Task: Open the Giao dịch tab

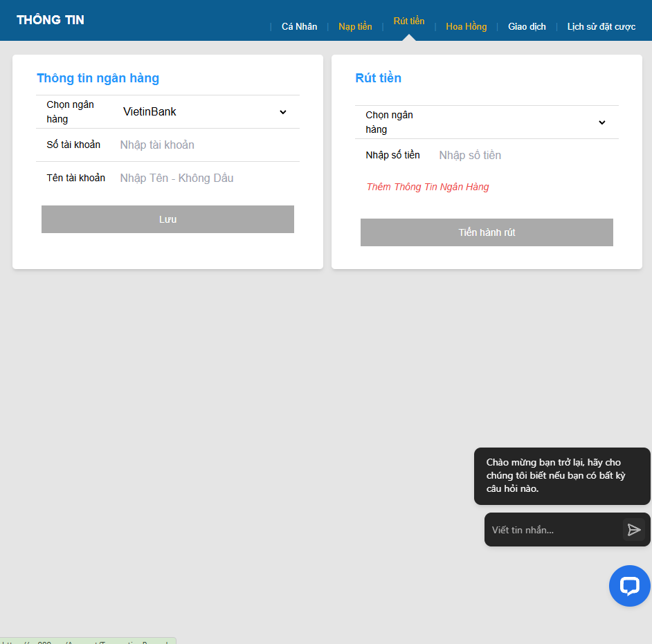Action: pyautogui.click(x=527, y=26)
